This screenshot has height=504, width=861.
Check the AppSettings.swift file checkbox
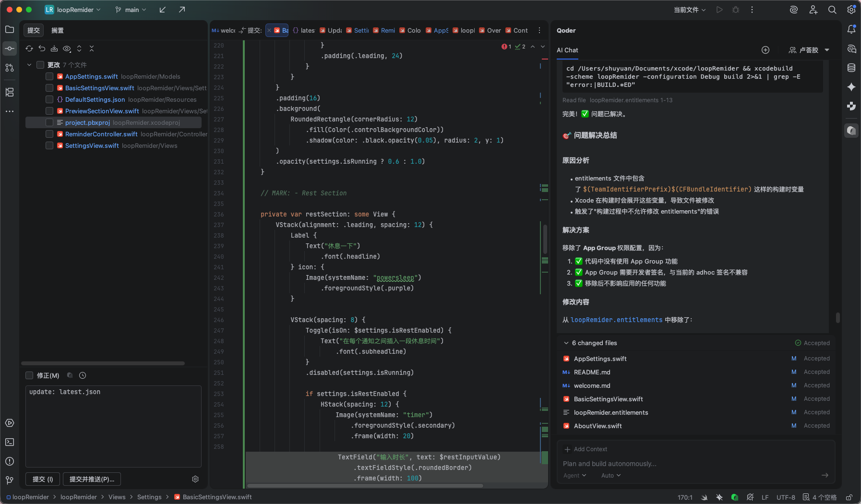pyautogui.click(x=49, y=76)
